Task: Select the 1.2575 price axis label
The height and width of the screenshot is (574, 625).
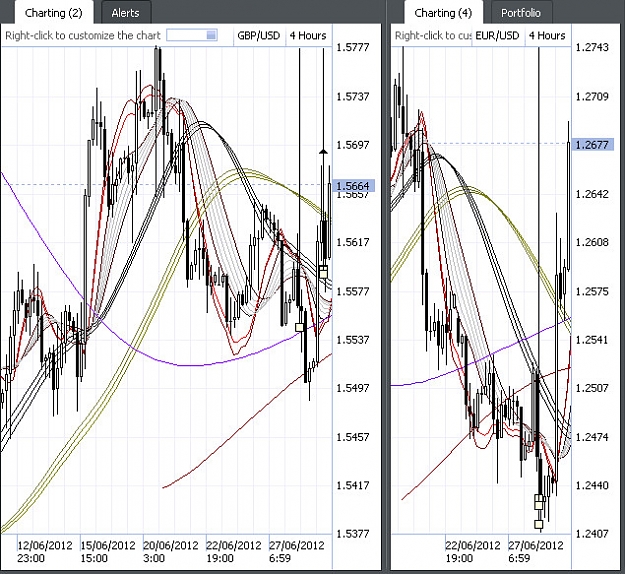Action: pyautogui.click(x=592, y=291)
